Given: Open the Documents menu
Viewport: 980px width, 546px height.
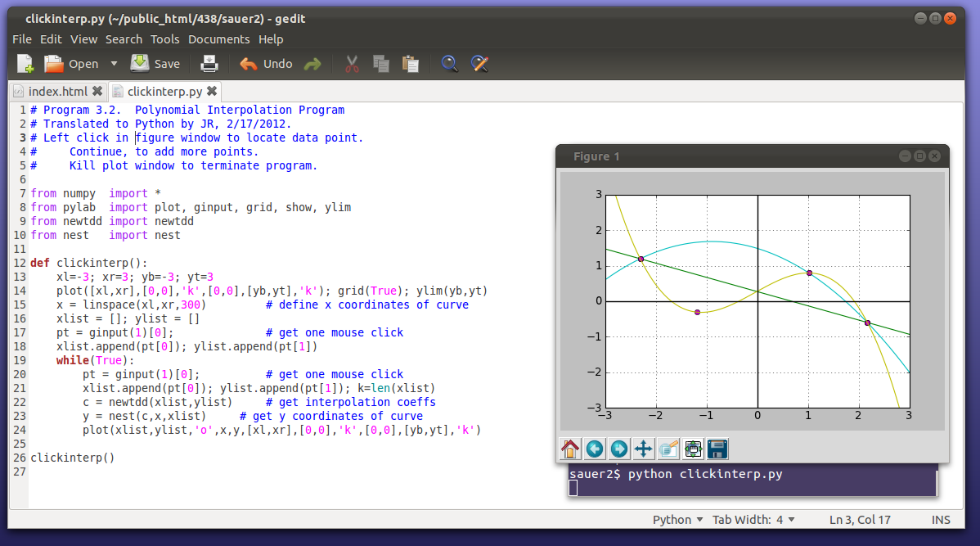Looking at the screenshot, I should pyautogui.click(x=218, y=38).
